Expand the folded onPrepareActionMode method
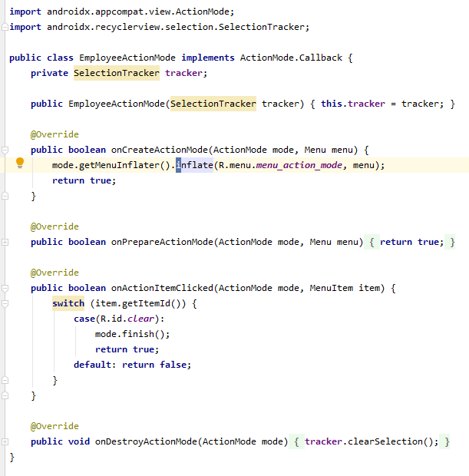This screenshot has height=476, width=469. point(5,243)
